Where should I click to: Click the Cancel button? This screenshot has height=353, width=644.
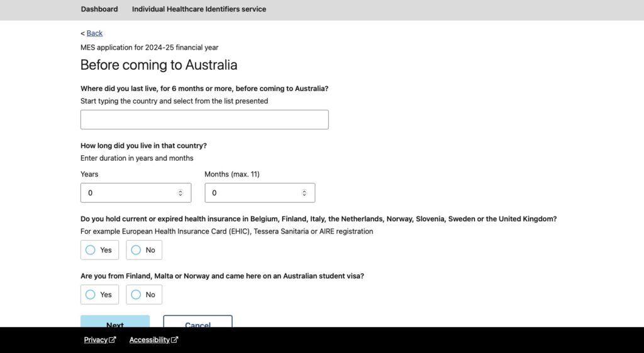(x=198, y=322)
